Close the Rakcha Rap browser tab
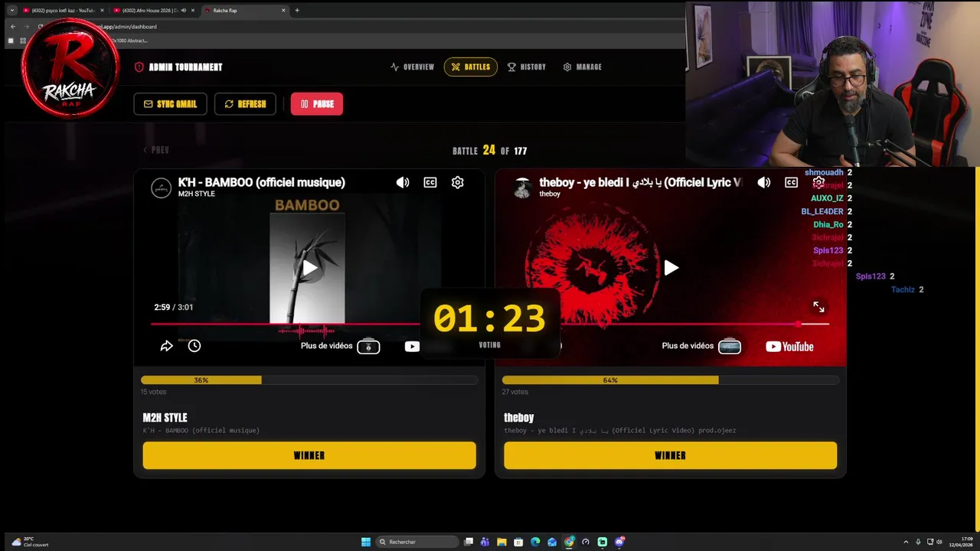Viewport: 980px width, 551px height. (x=283, y=10)
